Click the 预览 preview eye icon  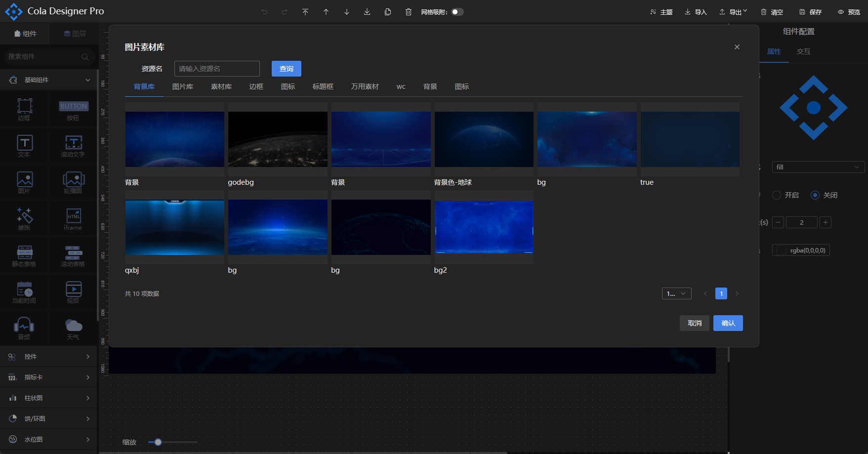[x=841, y=12]
